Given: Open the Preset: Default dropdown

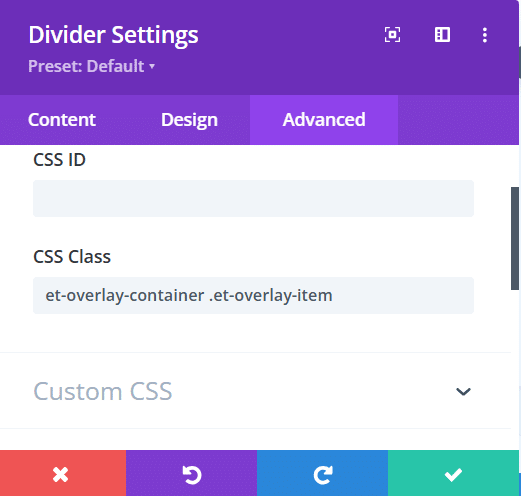Looking at the screenshot, I should 91,66.
